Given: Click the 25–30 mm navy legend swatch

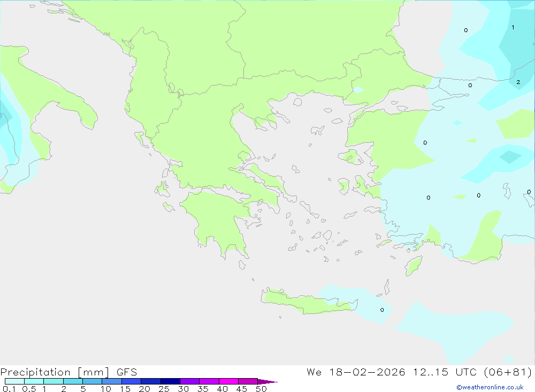Looking at the screenshot, I should coord(170,381).
